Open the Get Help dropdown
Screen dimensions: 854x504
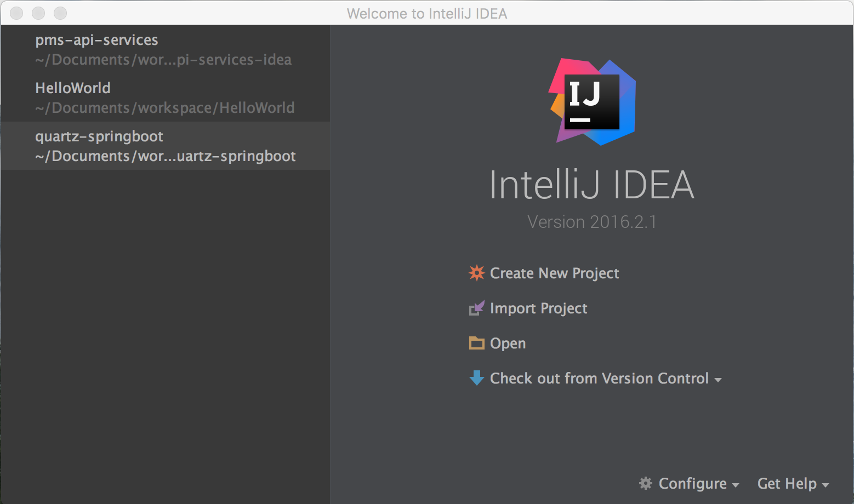point(793,484)
